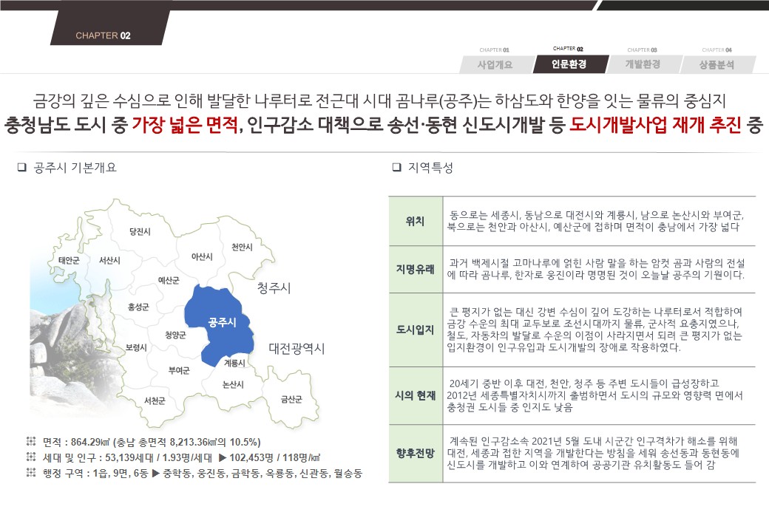Click the checkbox bullet before 공주시 기본개요
This screenshot has height=532, width=769.
[21, 168]
